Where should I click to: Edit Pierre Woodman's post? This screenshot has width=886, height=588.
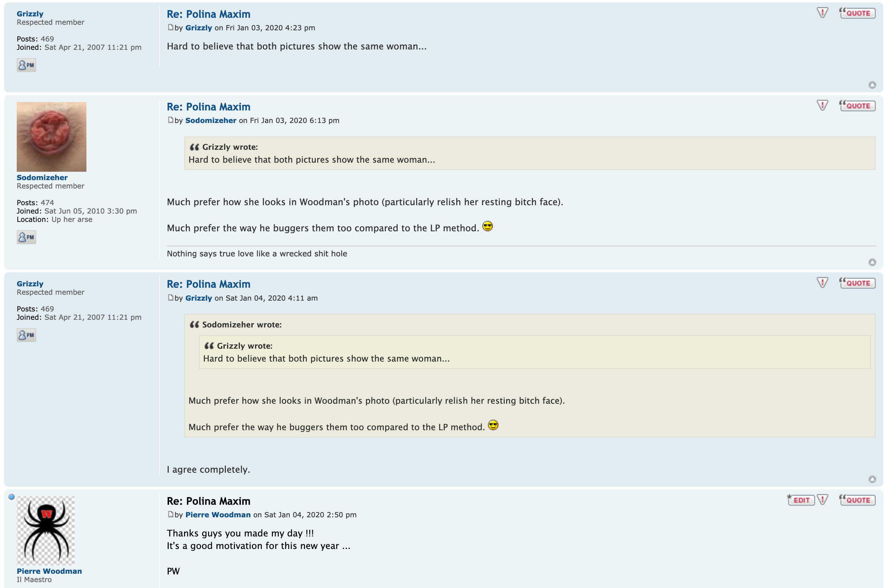coord(801,500)
